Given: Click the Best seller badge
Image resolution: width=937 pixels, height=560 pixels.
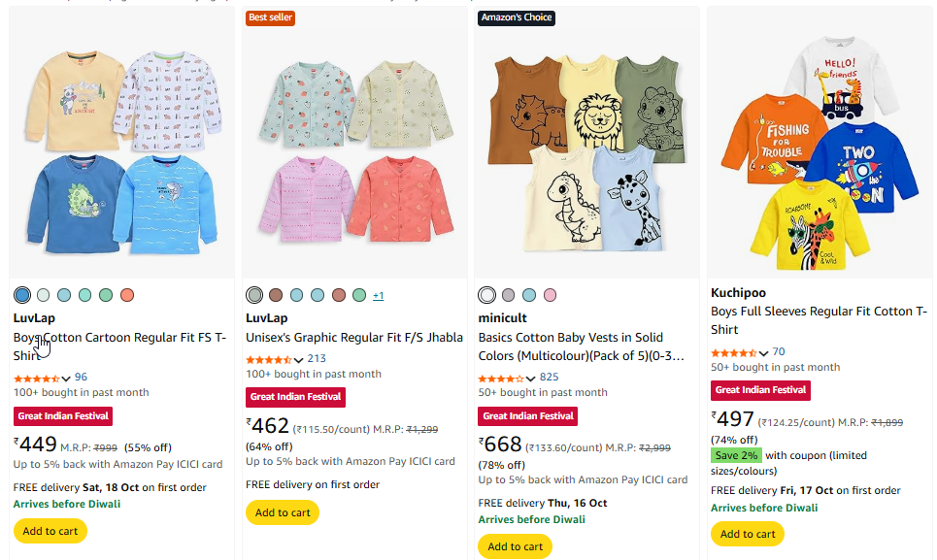Looking at the screenshot, I should pyautogui.click(x=271, y=17).
